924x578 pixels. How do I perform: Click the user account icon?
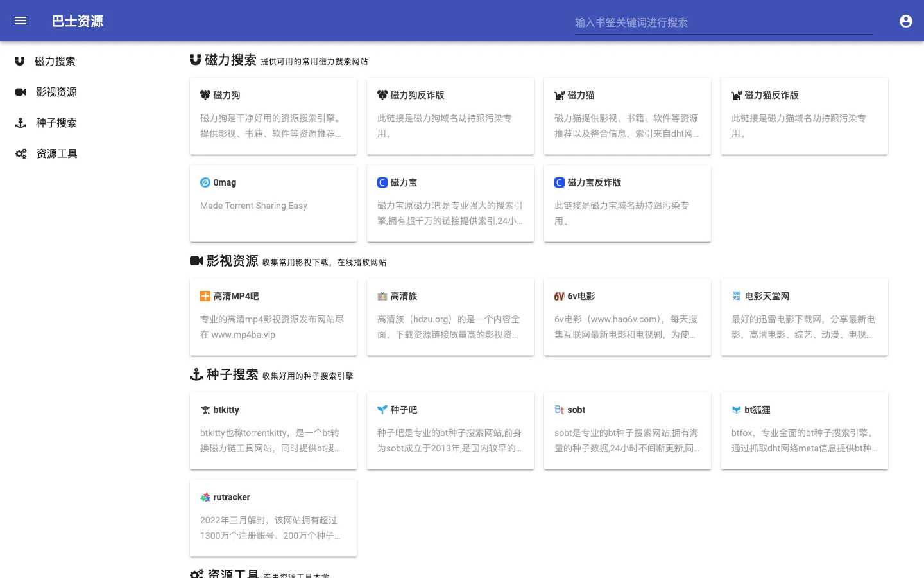(x=906, y=21)
